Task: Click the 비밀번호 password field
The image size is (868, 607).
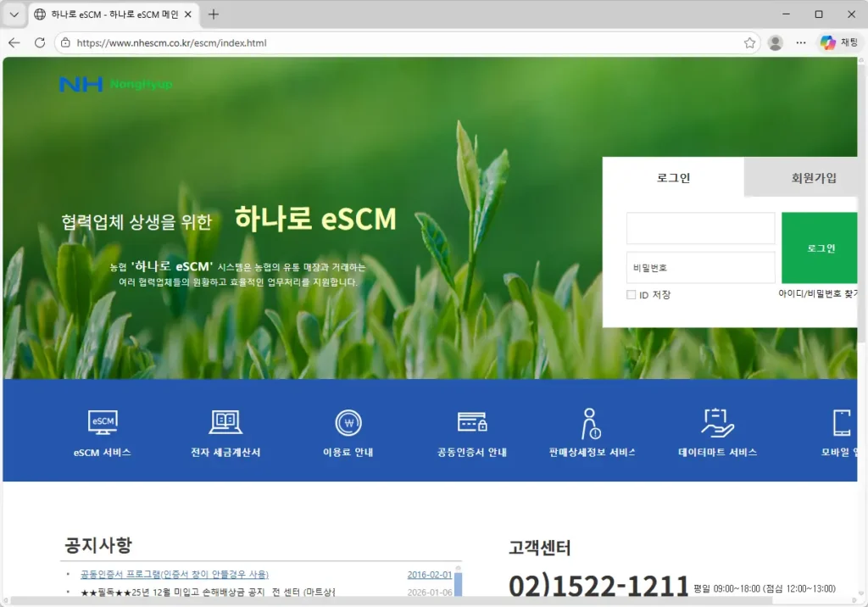Action: click(x=700, y=268)
